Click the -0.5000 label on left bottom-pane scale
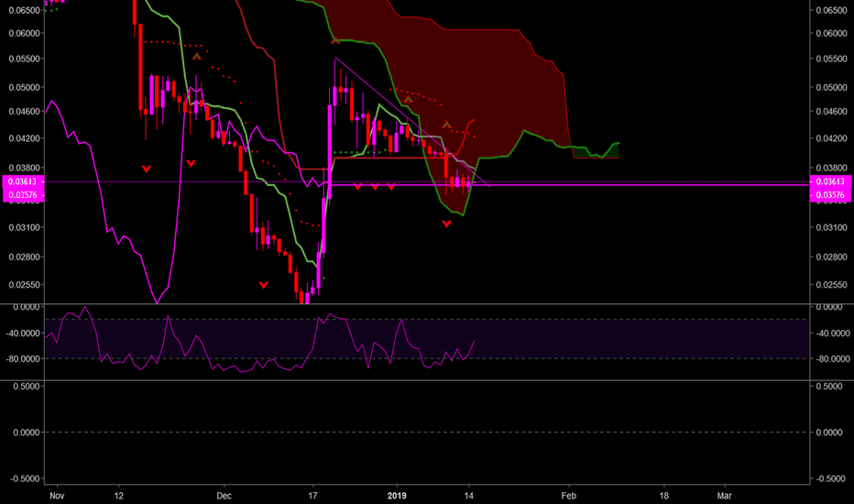 tap(25, 478)
